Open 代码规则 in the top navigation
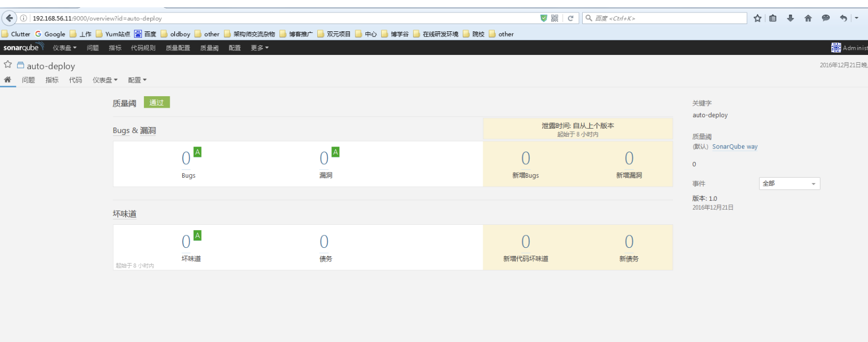The width and height of the screenshot is (868, 342). click(x=143, y=48)
